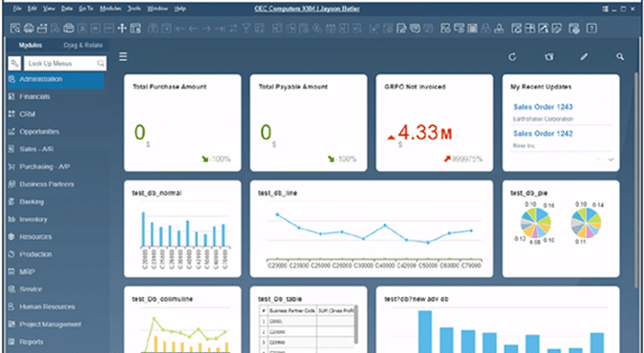The width and height of the screenshot is (644, 353).
Task: Click the test_Db_table vertical scrollbar
Action: tap(355, 325)
